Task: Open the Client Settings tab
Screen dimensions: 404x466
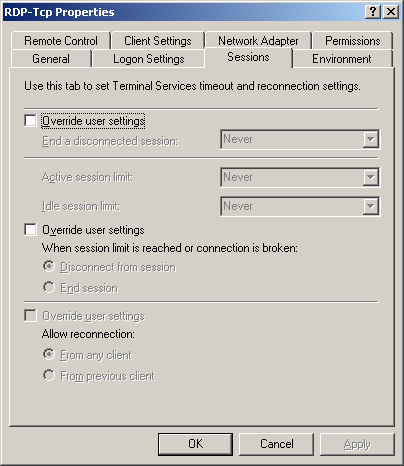Action: (x=158, y=41)
